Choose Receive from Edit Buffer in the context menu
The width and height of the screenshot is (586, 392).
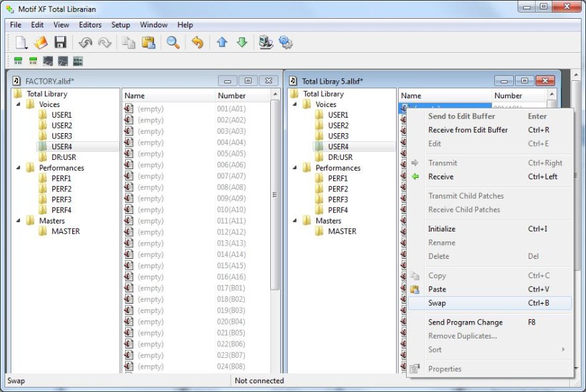click(x=490, y=130)
